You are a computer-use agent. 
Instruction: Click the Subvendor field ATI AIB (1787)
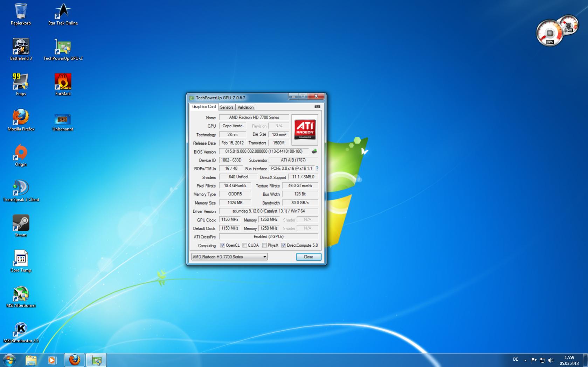[293, 160]
